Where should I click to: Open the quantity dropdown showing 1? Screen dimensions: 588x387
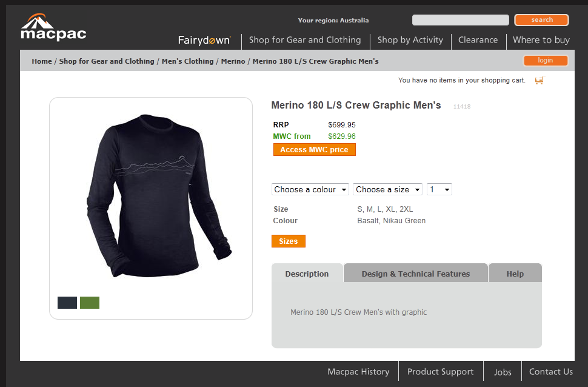coord(439,189)
